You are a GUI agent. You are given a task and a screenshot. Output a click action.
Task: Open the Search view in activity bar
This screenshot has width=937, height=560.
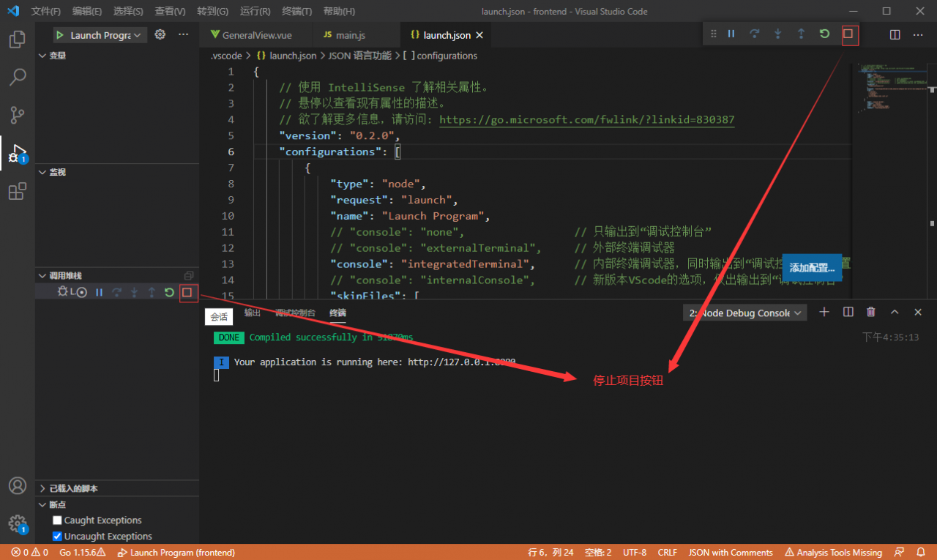tap(18, 77)
